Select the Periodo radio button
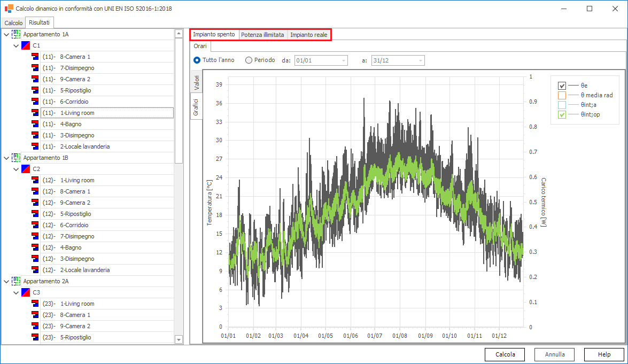The width and height of the screenshot is (628, 364). (249, 60)
